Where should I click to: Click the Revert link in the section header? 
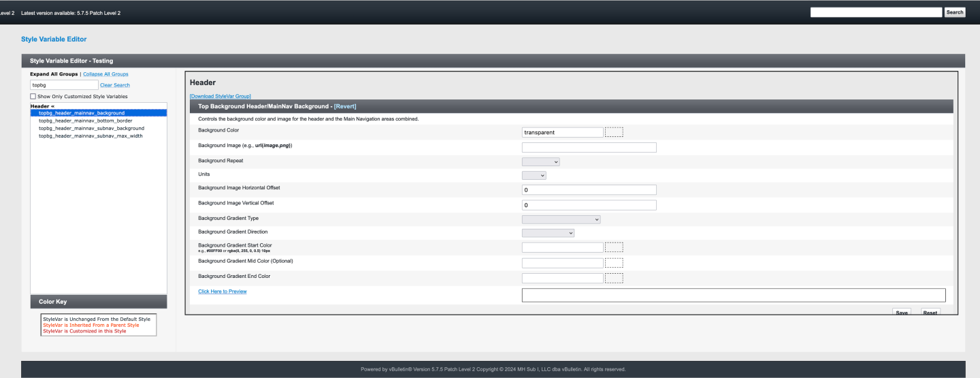[x=345, y=106]
